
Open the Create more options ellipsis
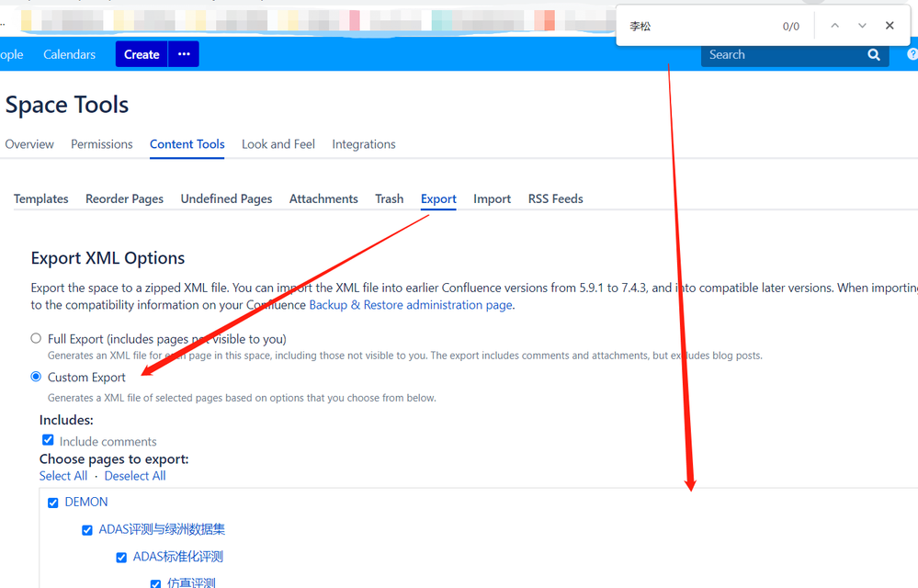click(x=184, y=54)
